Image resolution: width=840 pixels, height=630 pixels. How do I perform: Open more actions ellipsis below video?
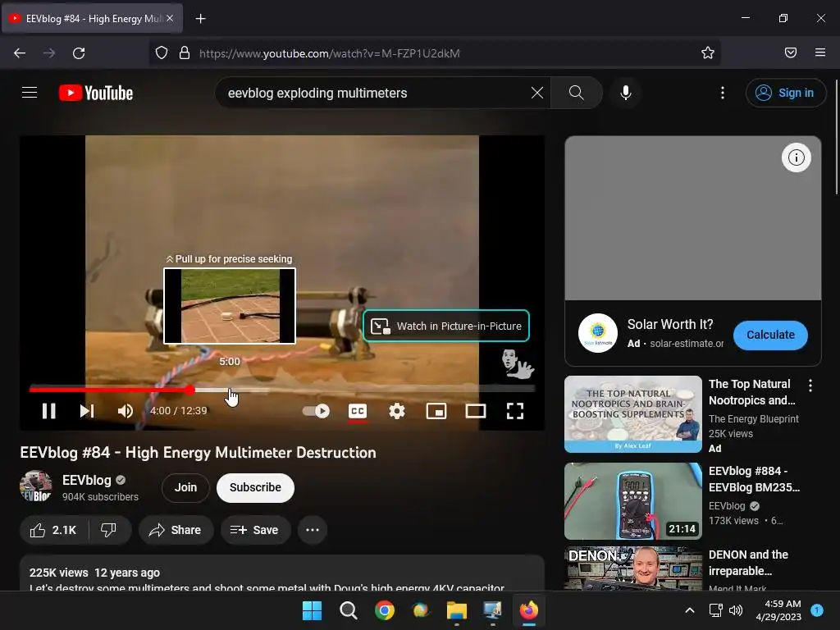click(x=313, y=530)
